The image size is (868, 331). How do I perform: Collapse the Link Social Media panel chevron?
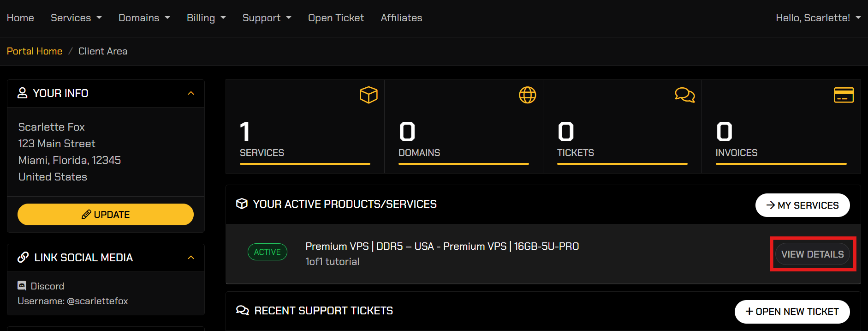point(191,257)
